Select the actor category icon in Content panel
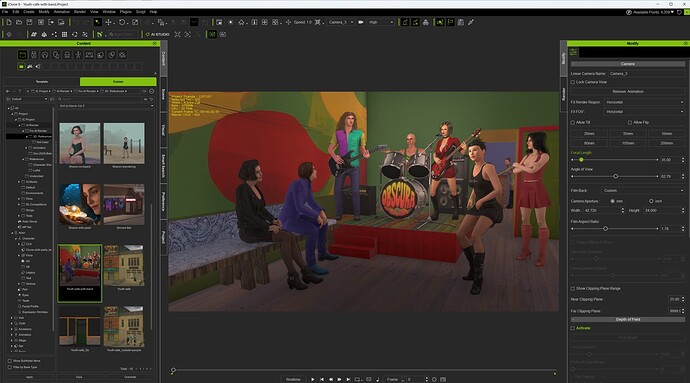 pos(33,55)
